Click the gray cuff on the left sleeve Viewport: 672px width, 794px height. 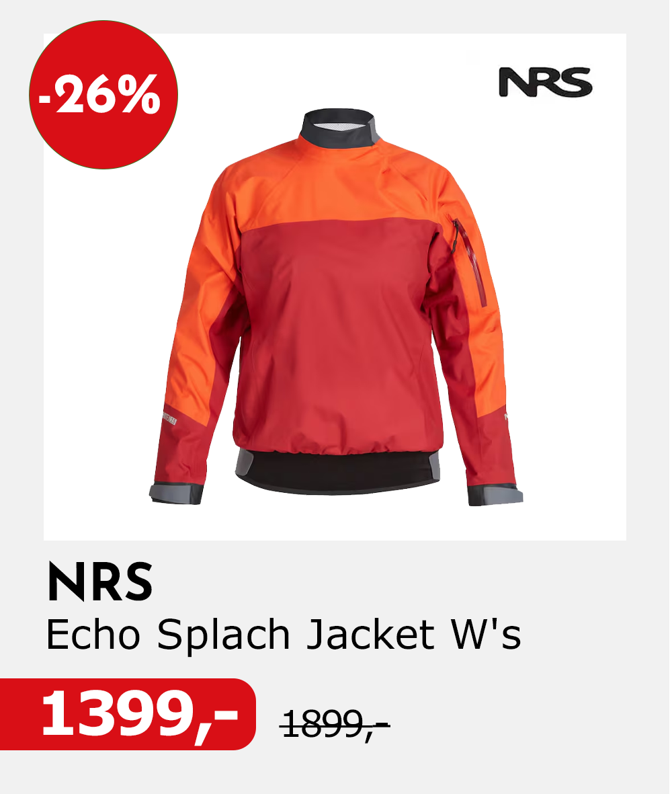[x=176, y=493]
